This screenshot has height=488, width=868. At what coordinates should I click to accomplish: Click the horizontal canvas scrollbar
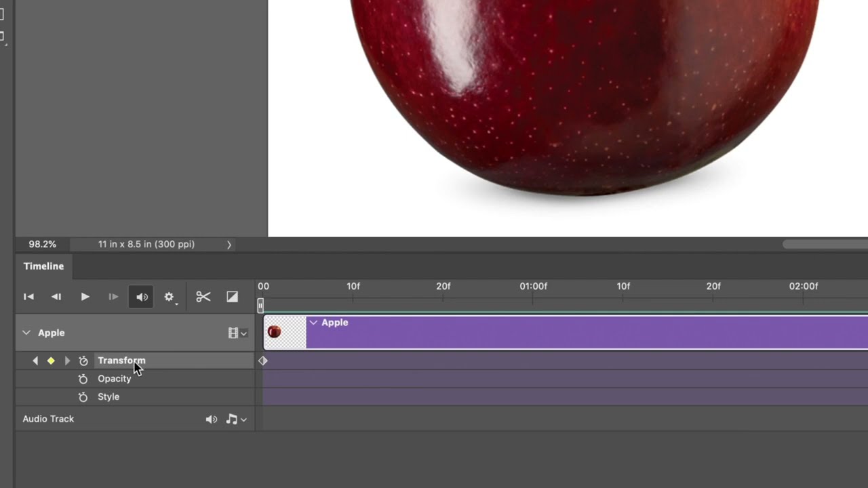pyautogui.click(x=825, y=244)
